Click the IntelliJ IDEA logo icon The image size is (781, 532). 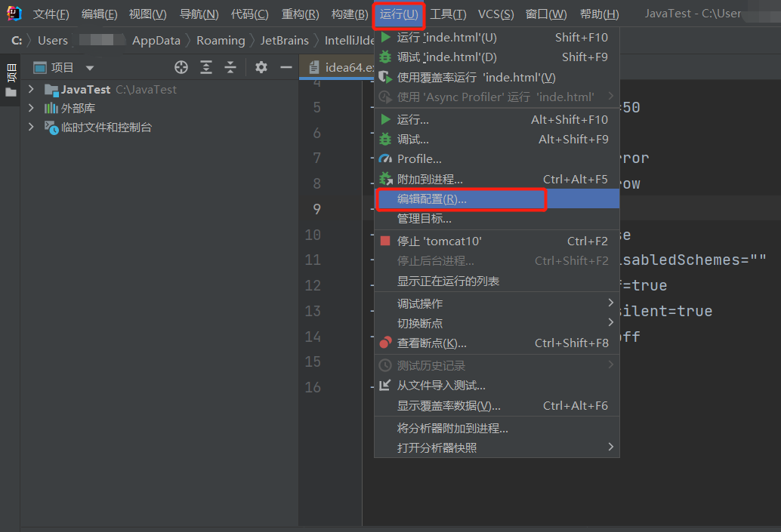[14, 14]
